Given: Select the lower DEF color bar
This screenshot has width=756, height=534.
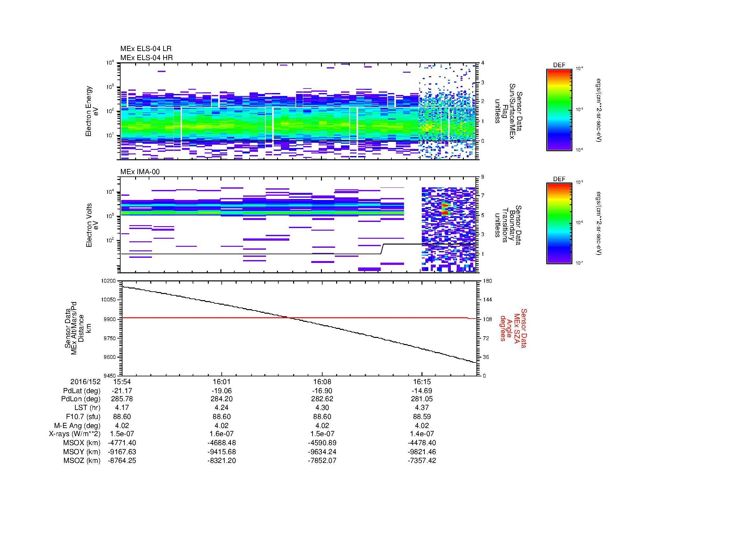Looking at the screenshot, I should coord(559,224).
